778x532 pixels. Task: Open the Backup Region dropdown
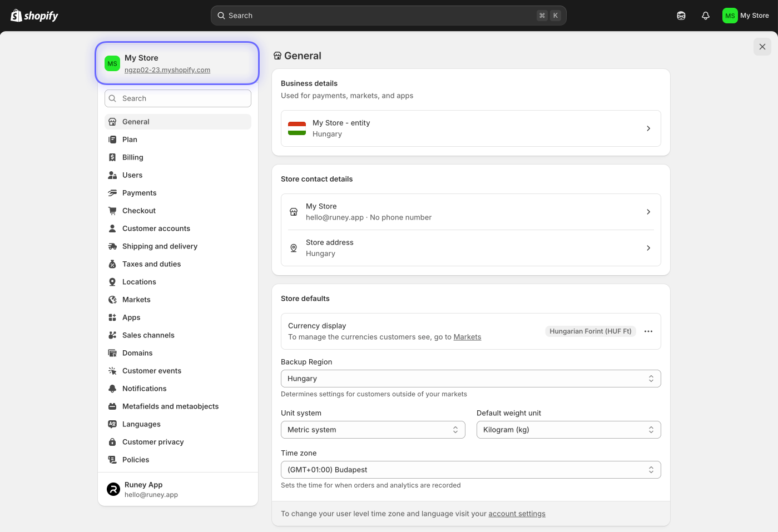[x=471, y=379]
